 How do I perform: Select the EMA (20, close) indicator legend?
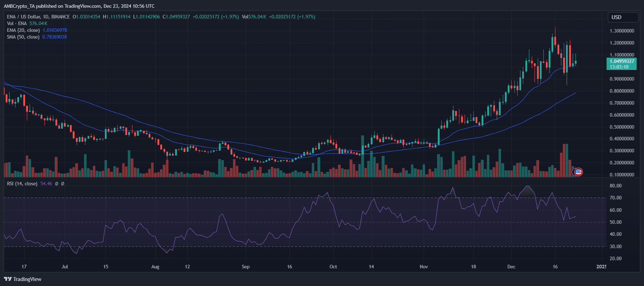(x=23, y=30)
